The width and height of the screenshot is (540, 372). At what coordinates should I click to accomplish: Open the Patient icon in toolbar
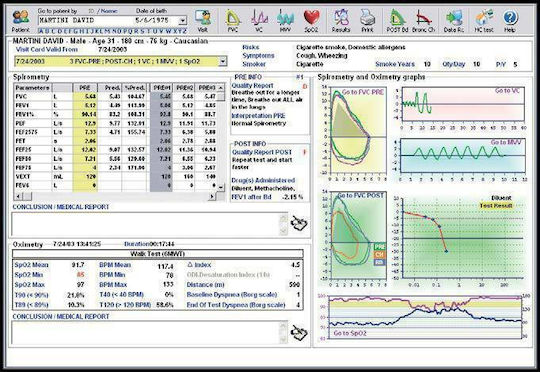tap(21, 21)
